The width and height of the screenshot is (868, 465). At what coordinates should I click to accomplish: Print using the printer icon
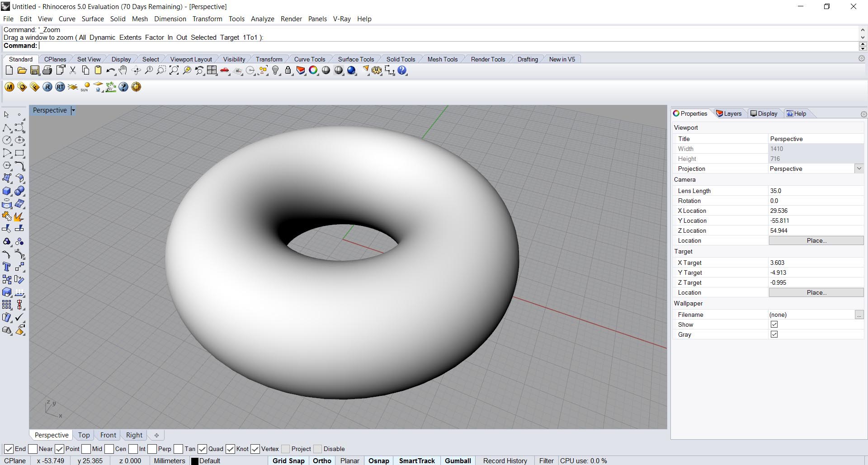tap(47, 70)
